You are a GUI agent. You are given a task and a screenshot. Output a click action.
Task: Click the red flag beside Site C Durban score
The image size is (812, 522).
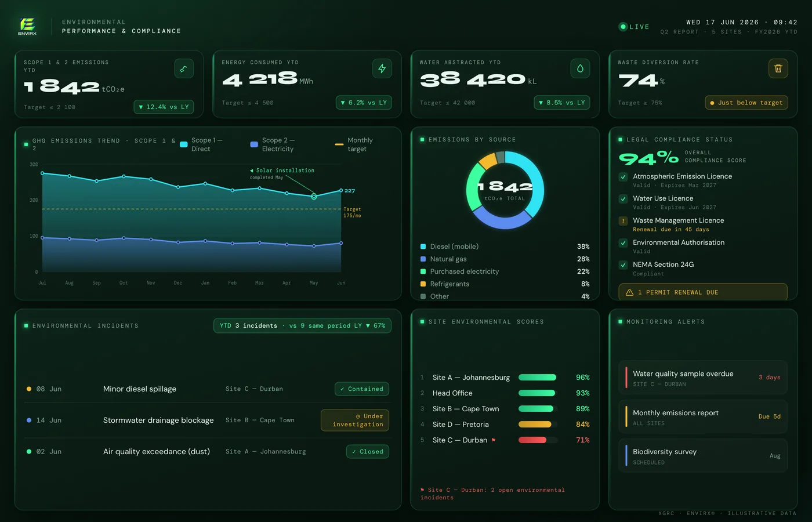pos(493,440)
